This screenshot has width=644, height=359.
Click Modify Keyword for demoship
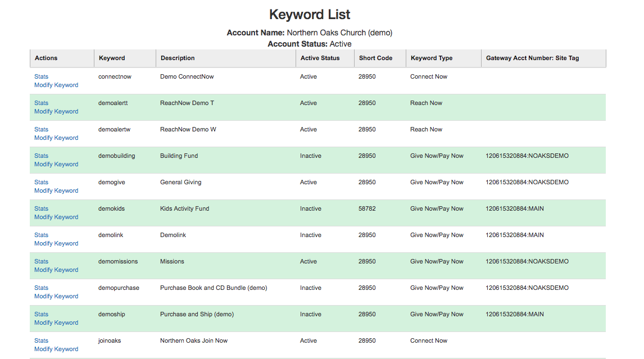pos(56,323)
